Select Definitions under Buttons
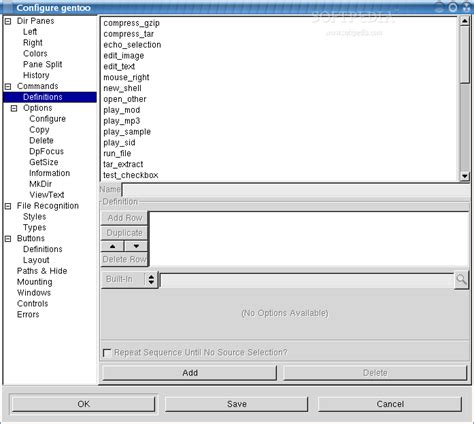Screen dimensions: 474x424 [x=43, y=249]
